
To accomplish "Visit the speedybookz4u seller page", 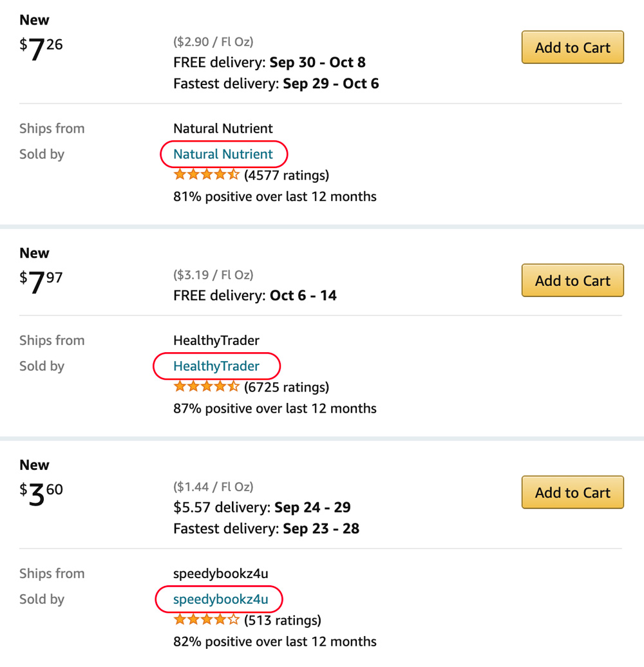I will pyautogui.click(x=220, y=599).
